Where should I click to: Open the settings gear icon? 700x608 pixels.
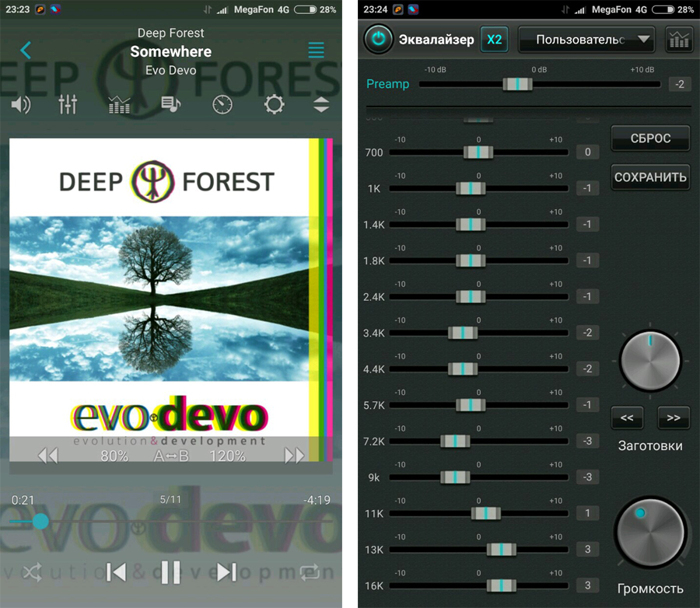pos(274,105)
